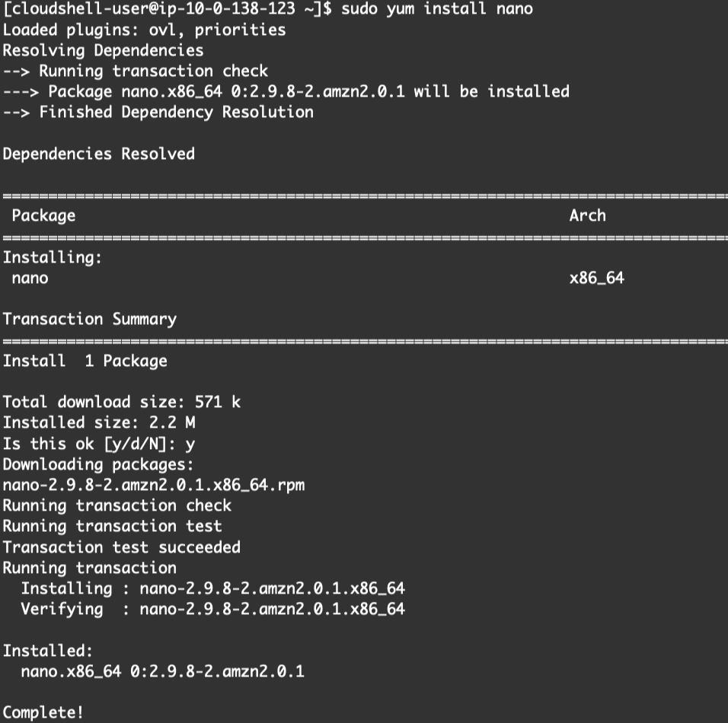Click the nano rpm filename line
Viewport: 728px width, 723px height.
point(153,485)
